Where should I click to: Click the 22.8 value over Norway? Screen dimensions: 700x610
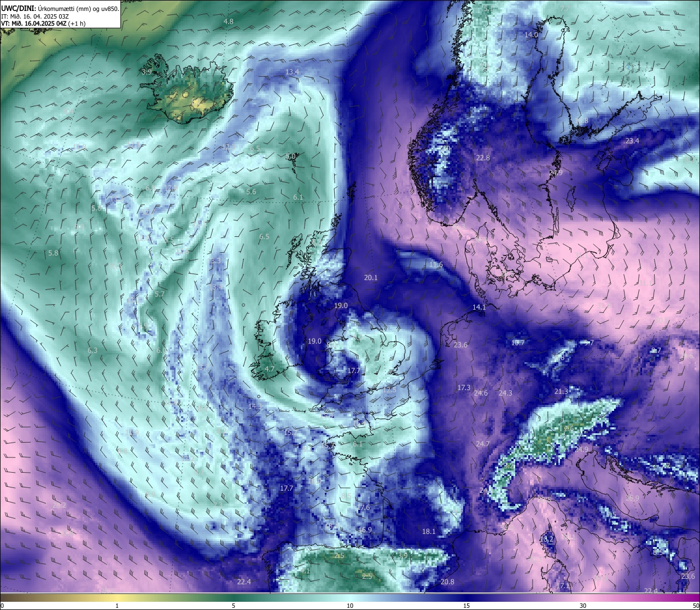coord(483,158)
